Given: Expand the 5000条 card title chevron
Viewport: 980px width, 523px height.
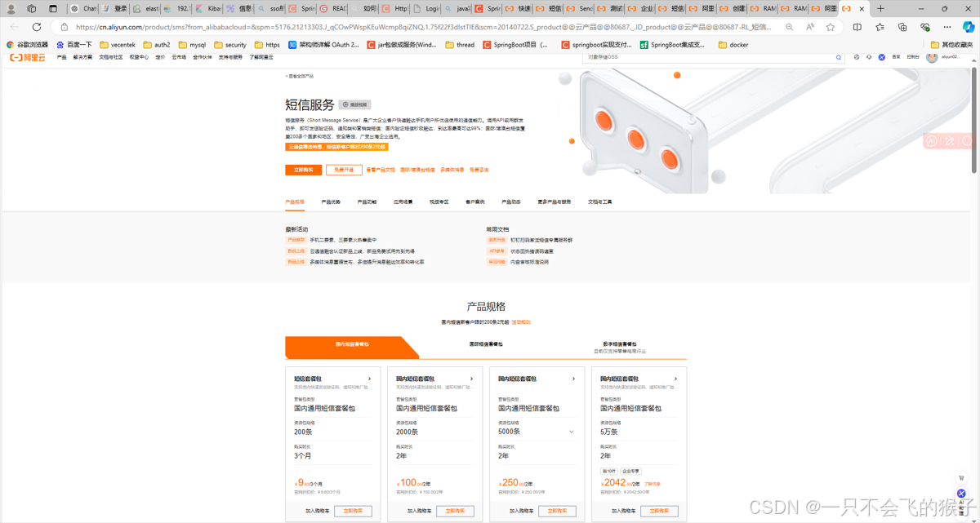Looking at the screenshot, I should click(x=573, y=379).
